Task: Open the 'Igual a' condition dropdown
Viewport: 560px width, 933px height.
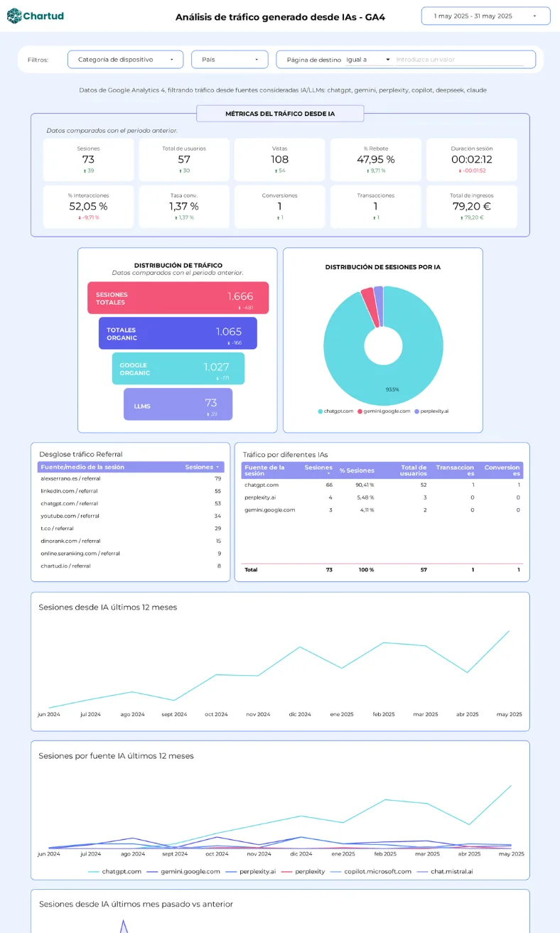Action: point(368,60)
